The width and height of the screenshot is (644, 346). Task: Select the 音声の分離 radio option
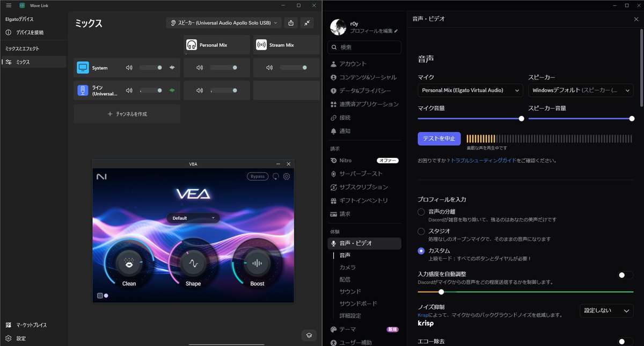(x=421, y=212)
